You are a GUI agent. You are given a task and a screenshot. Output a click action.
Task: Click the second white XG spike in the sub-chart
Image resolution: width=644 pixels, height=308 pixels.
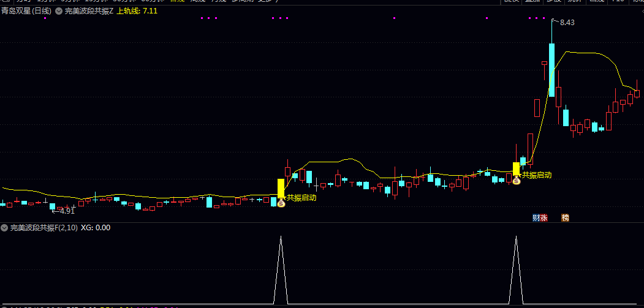pyautogui.click(x=517, y=269)
